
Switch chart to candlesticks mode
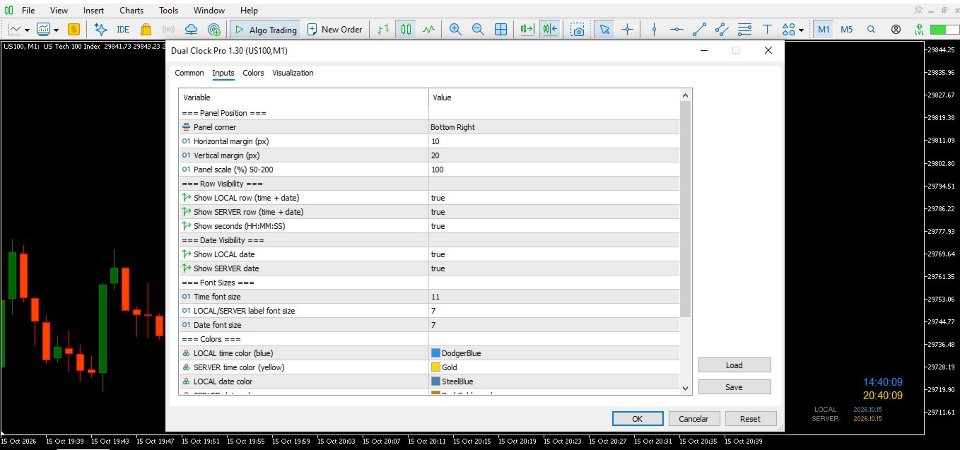(406, 29)
